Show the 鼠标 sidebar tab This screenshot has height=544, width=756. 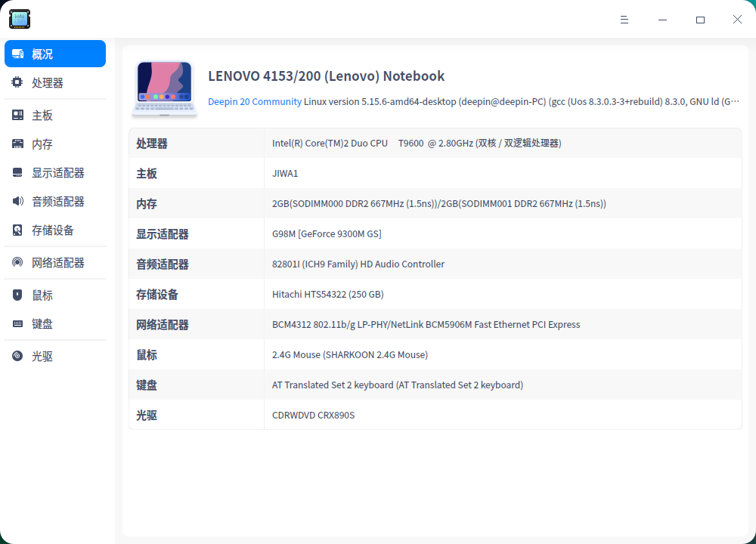point(55,295)
